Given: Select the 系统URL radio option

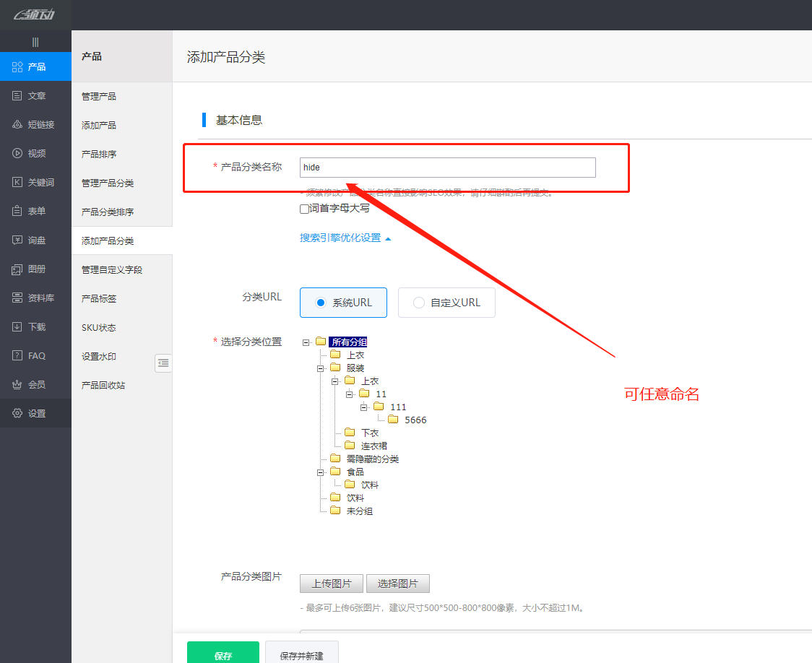Looking at the screenshot, I should pos(321,303).
